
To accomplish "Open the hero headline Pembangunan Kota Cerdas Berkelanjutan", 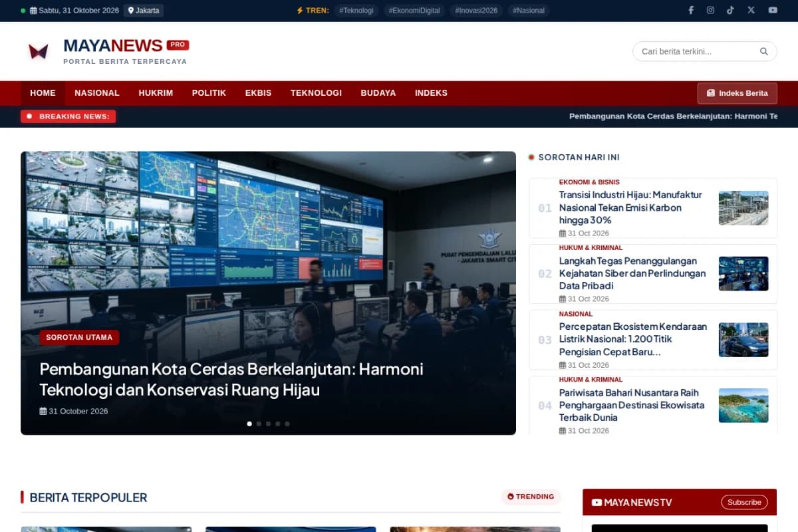I will 231,379.
